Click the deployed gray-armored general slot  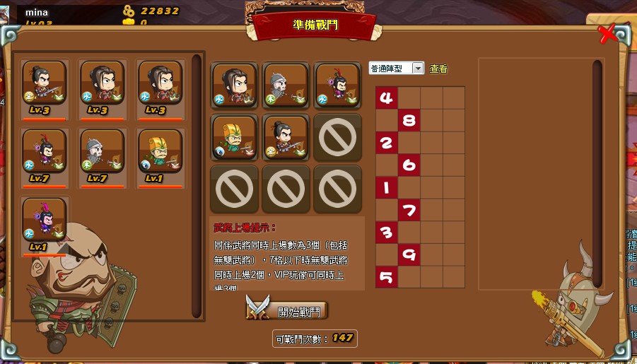click(x=286, y=86)
